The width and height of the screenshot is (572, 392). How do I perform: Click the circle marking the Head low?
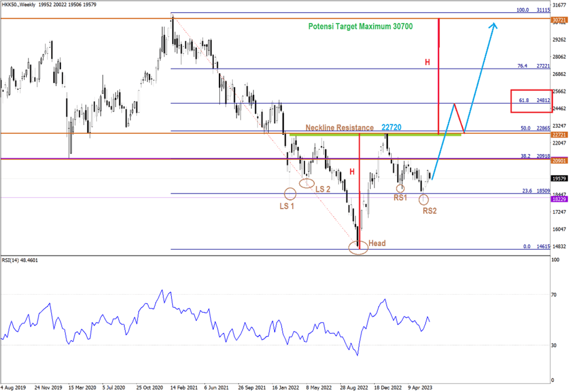[358, 247]
